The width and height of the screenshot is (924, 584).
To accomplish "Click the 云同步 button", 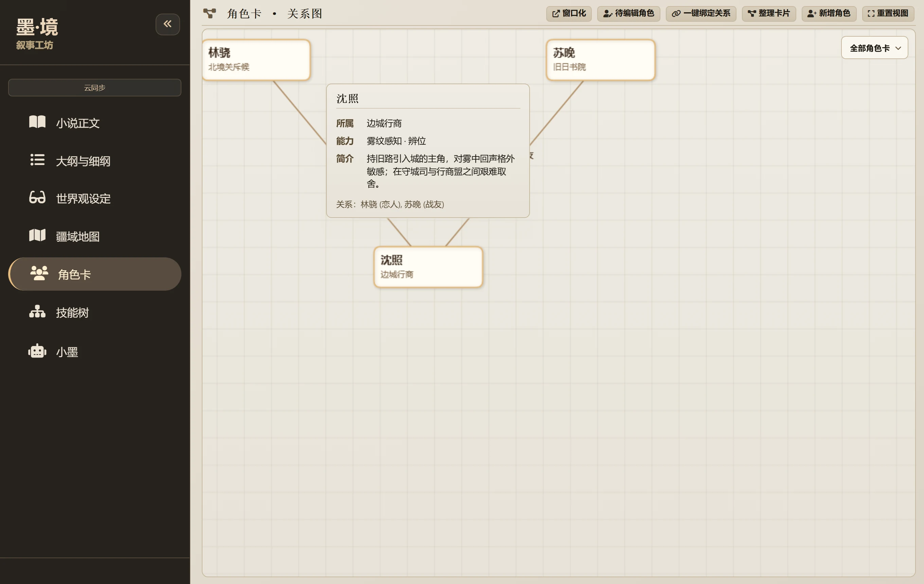I will click(x=94, y=88).
